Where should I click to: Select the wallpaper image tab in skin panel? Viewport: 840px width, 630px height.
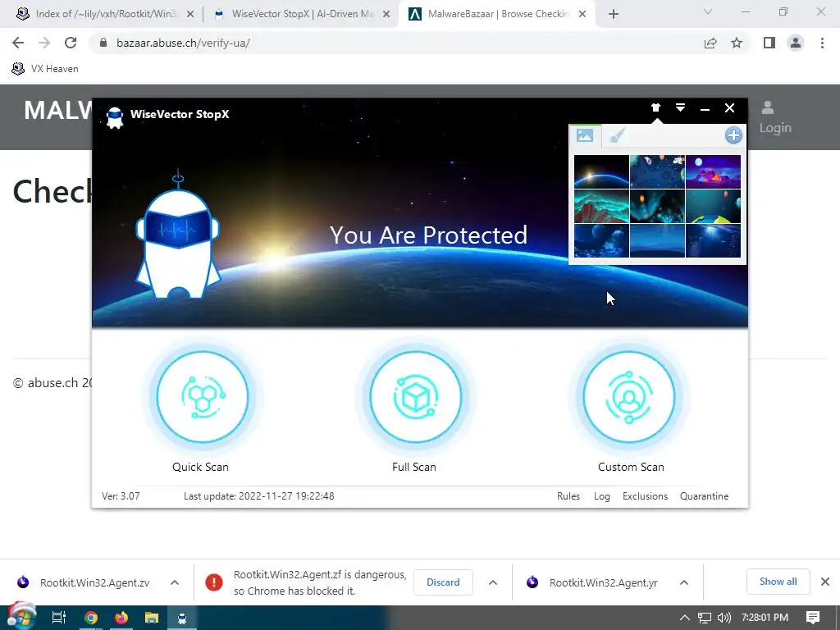point(585,135)
